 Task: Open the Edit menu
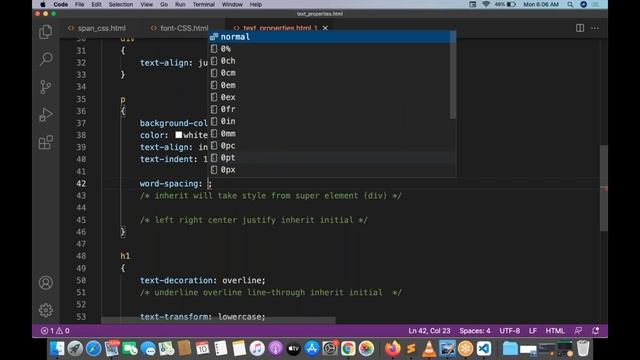pyautogui.click(x=96, y=4)
